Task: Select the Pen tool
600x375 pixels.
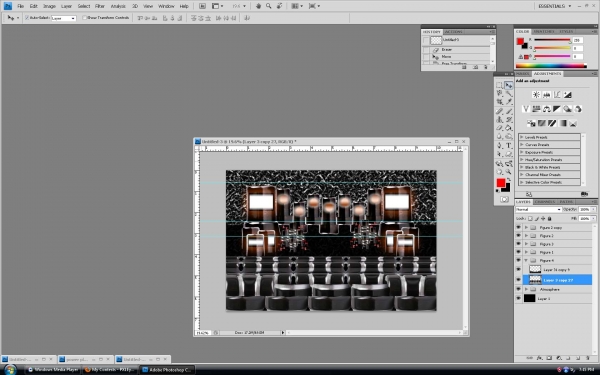Action: coord(499,145)
